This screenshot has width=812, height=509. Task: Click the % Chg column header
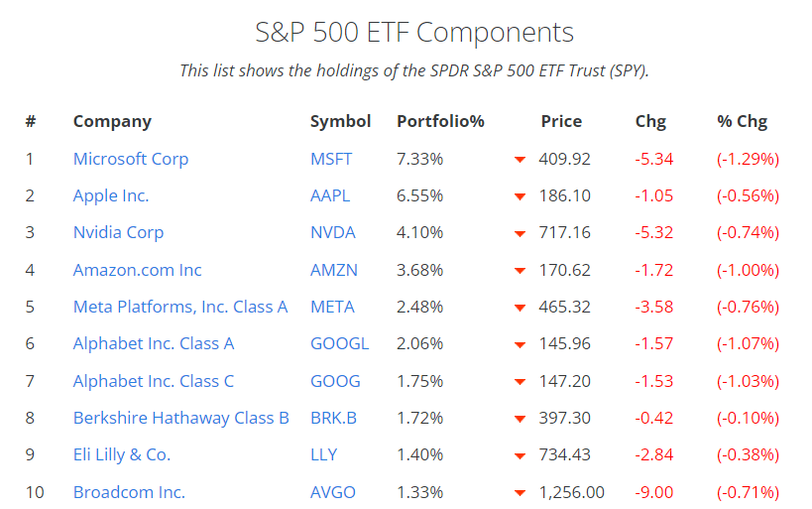click(742, 121)
